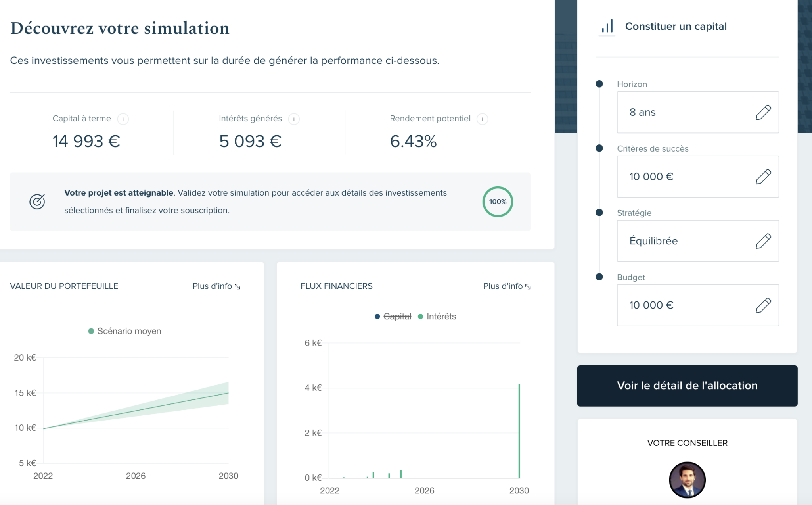
Task: Edit the Horizon value with the pencil icon
Action: 763,112
